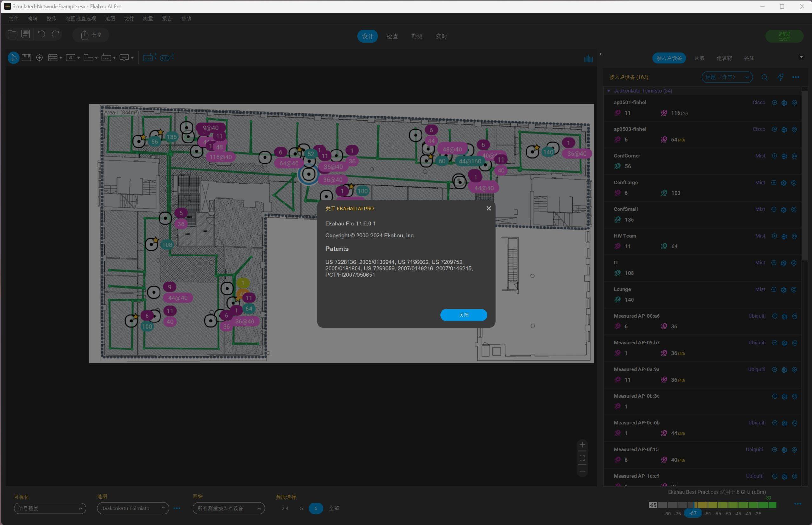812x525 pixels.
Task: Select the 设计 mode button
Action: 368,36
